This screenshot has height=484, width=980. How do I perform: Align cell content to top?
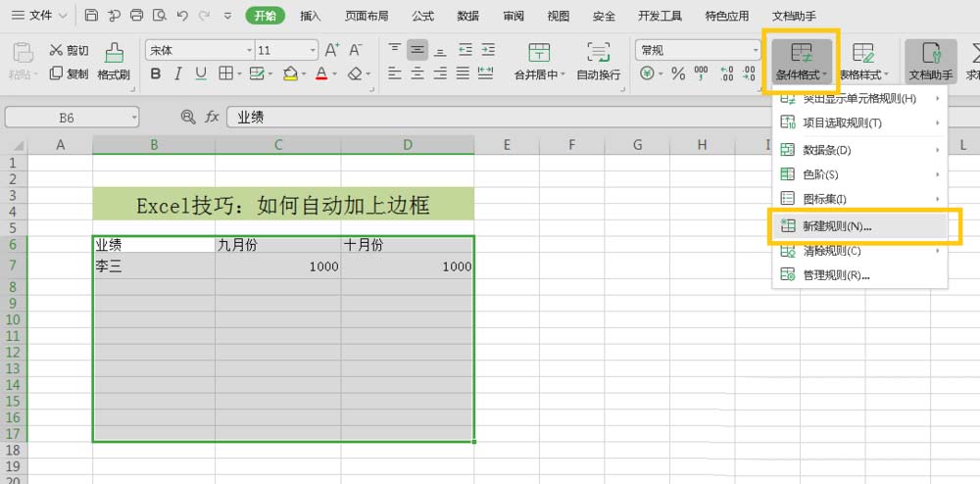(394, 50)
